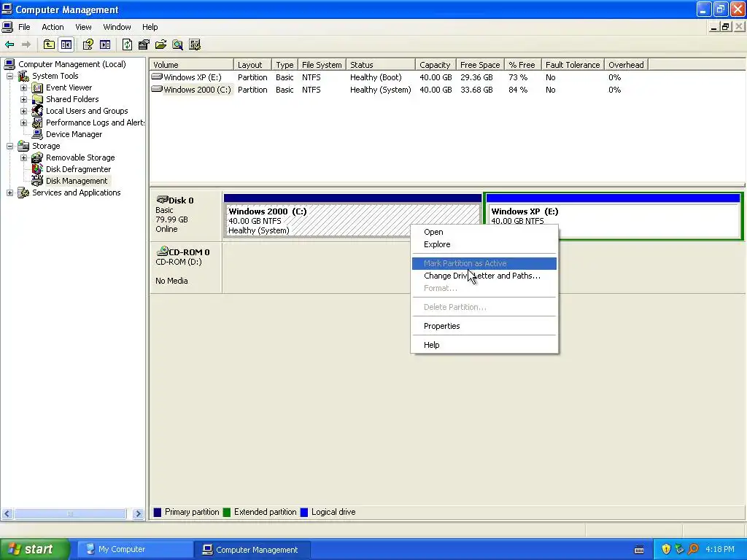Open the View menu
The image size is (747, 560).
[x=83, y=27]
